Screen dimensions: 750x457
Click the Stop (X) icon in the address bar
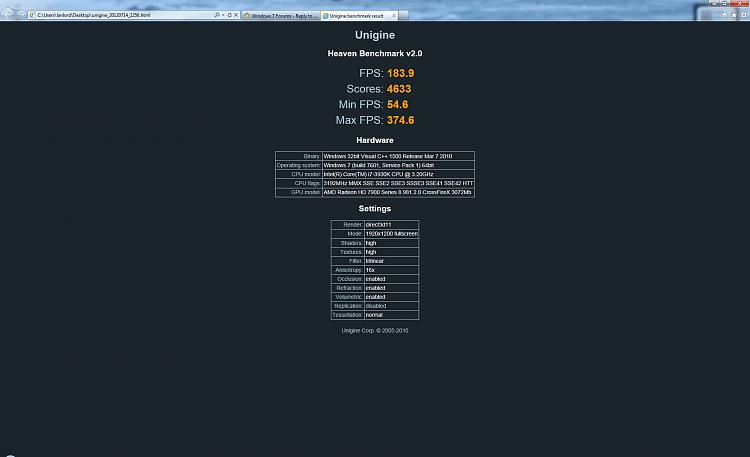tap(236, 15)
